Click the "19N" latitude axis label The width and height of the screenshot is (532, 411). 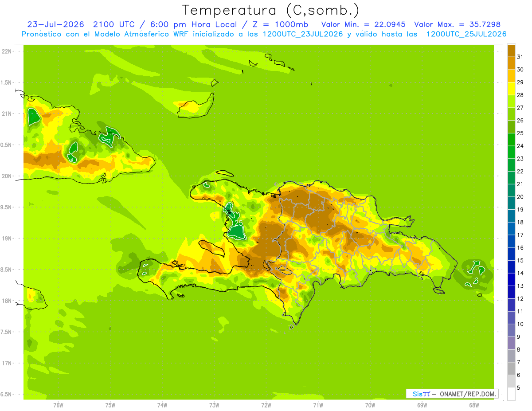point(6,238)
